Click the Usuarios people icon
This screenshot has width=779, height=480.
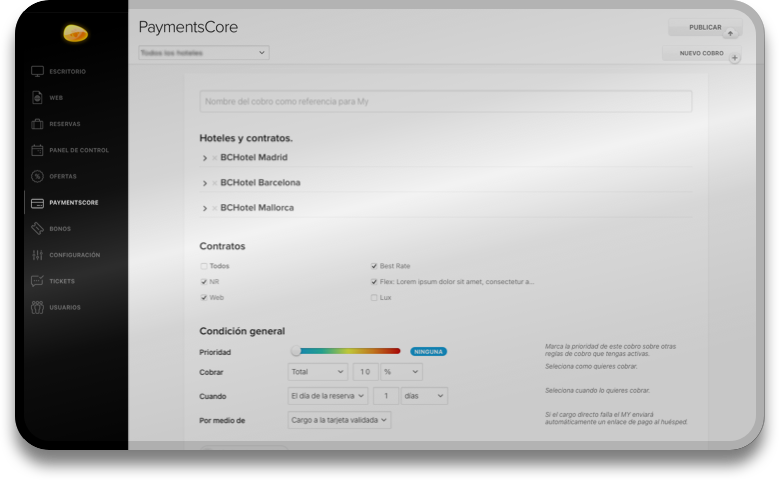[x=37, y=307]
